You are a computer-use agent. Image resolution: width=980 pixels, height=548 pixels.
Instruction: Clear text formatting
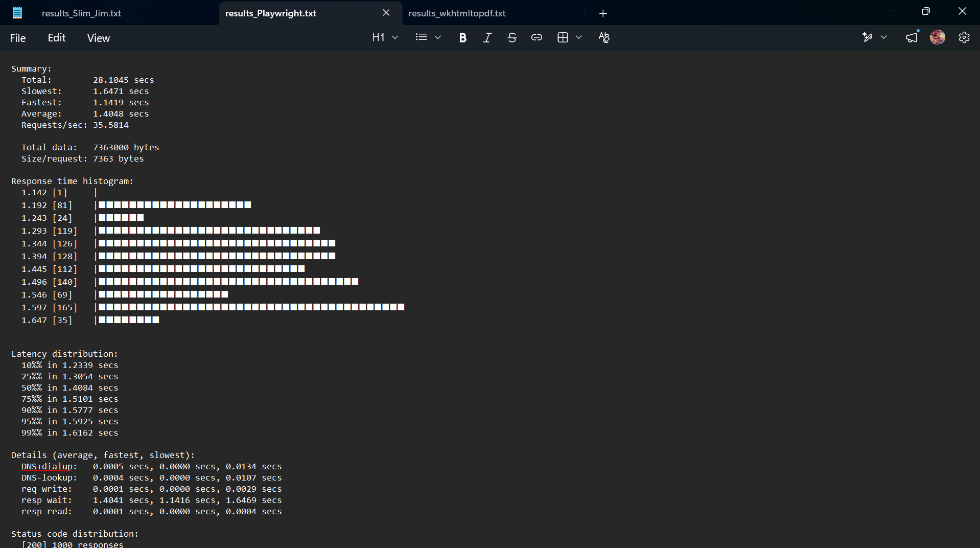[x=604, y=37]
